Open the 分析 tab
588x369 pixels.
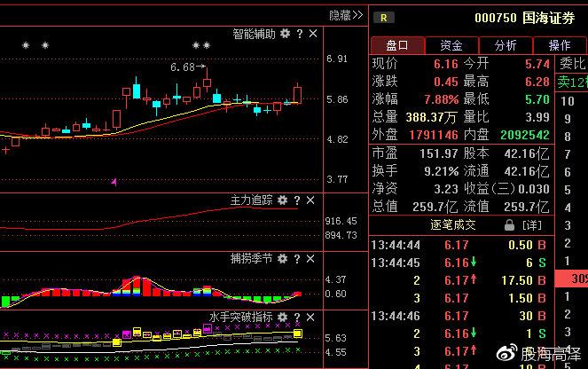pos(506,45)
